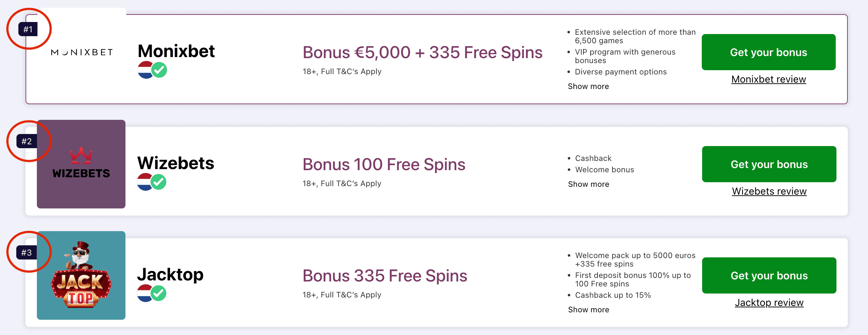This screenshot has height=335, width=868.
Task: Expand Show more under Wizebets features
Action: pyautogui.click(x=589, y=184)
